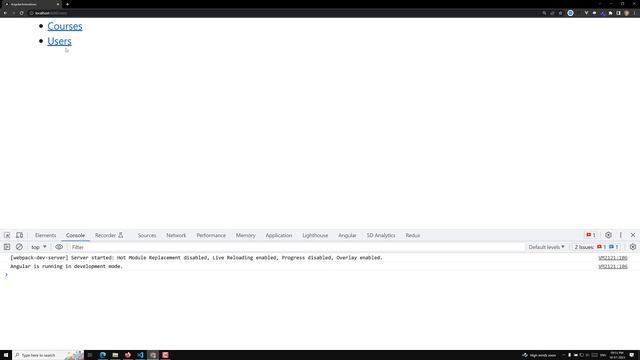Open the extensions puzzle icon
640x360 pixels.
point(611,13)
